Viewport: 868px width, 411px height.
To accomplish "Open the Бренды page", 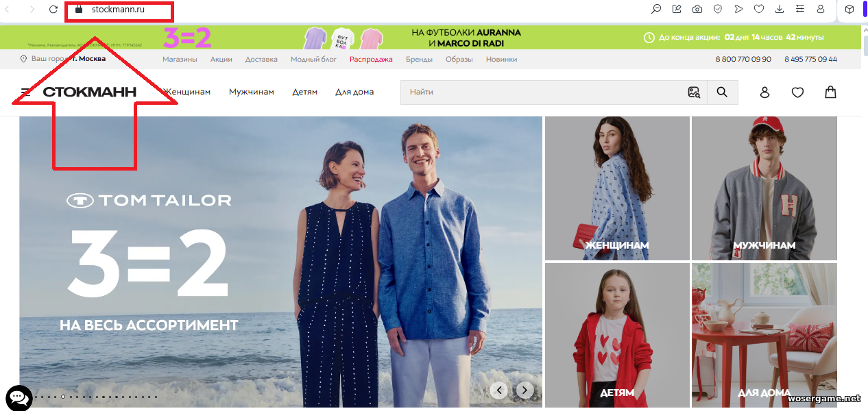I will 419,59.
